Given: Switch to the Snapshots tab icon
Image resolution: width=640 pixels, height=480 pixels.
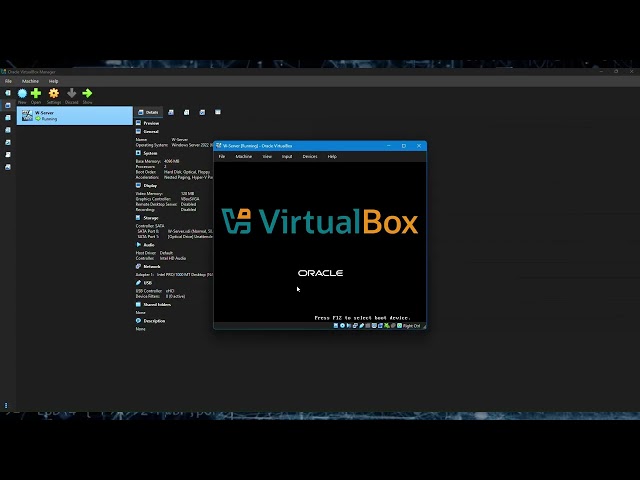Looking at the screenshot, I should (x=171, y=112).
